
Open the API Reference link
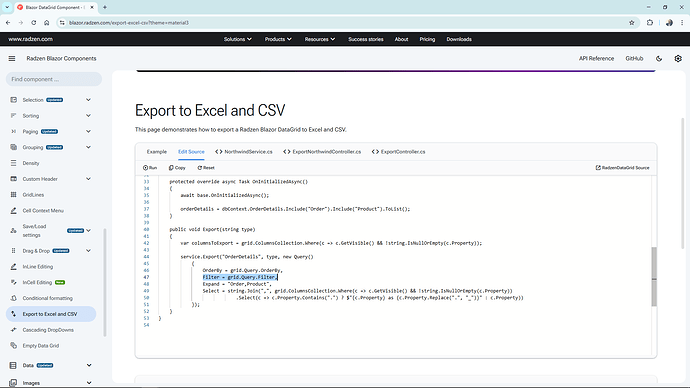coord(596,59)
